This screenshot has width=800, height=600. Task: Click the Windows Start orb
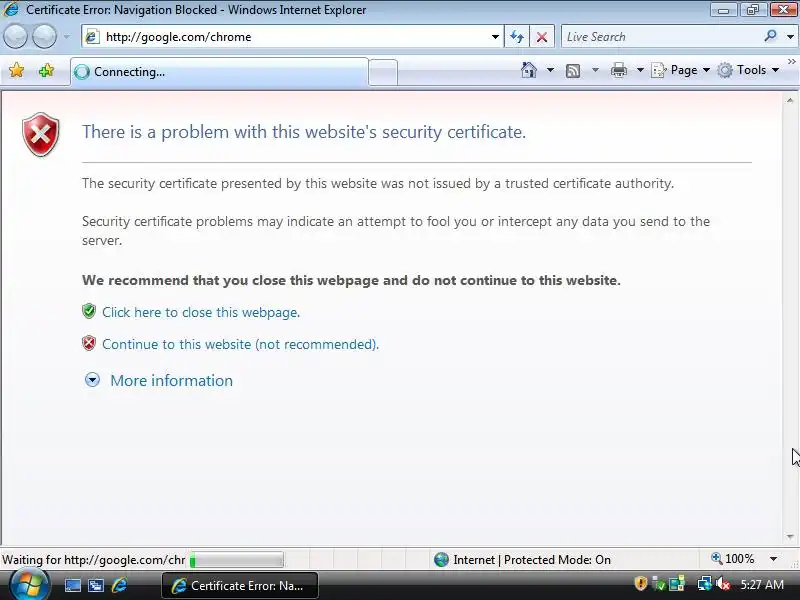pyautogui.click(x=30, y=585)
